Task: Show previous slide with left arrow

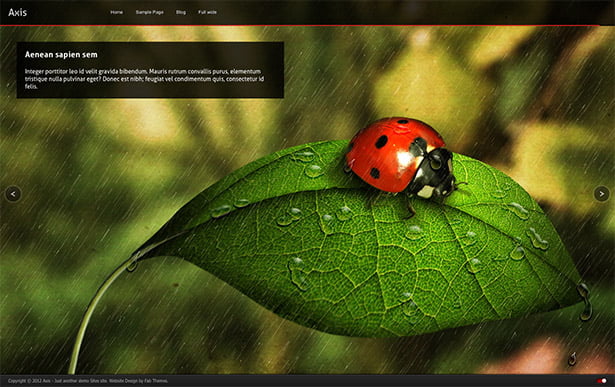Action: (13, 194)
